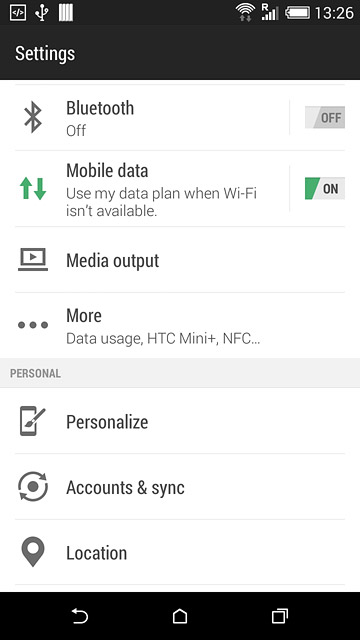Open the Media output entry
360x640 pixels.
(x=180, y=260)
